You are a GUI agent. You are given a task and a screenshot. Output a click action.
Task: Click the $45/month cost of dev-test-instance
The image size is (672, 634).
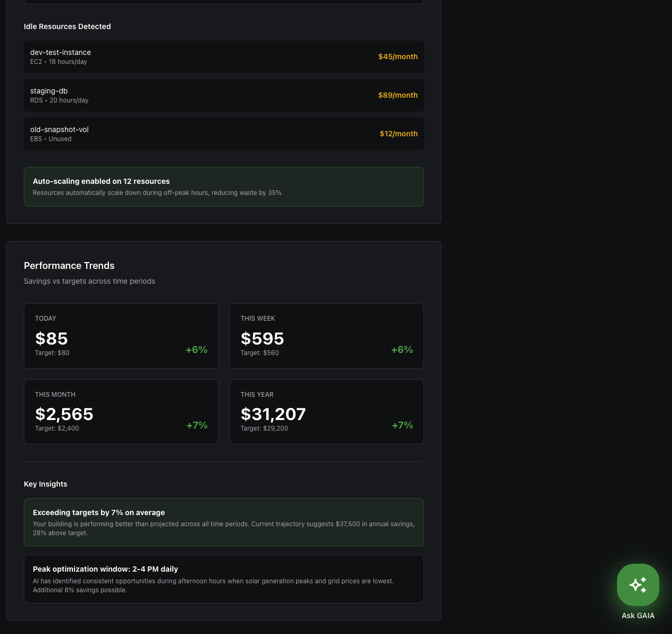398,57
